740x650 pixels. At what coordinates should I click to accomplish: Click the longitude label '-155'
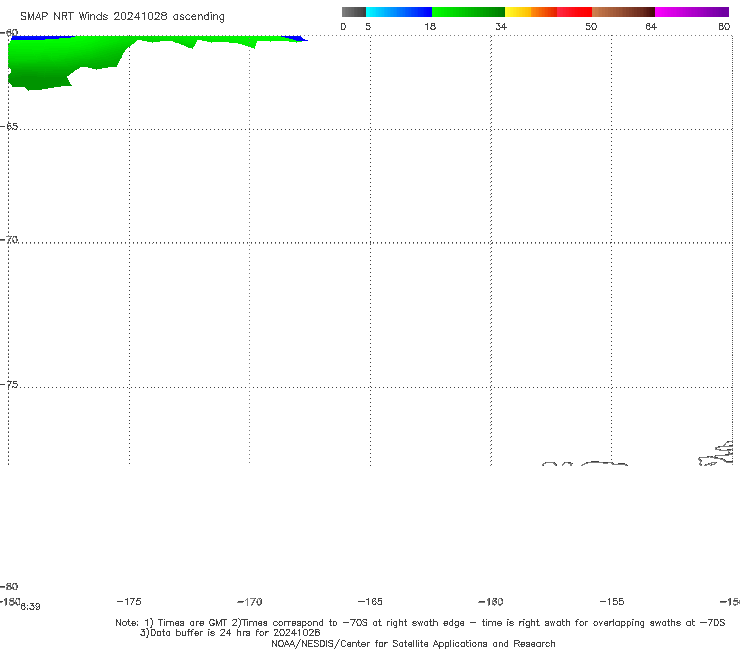click(612, 601)
